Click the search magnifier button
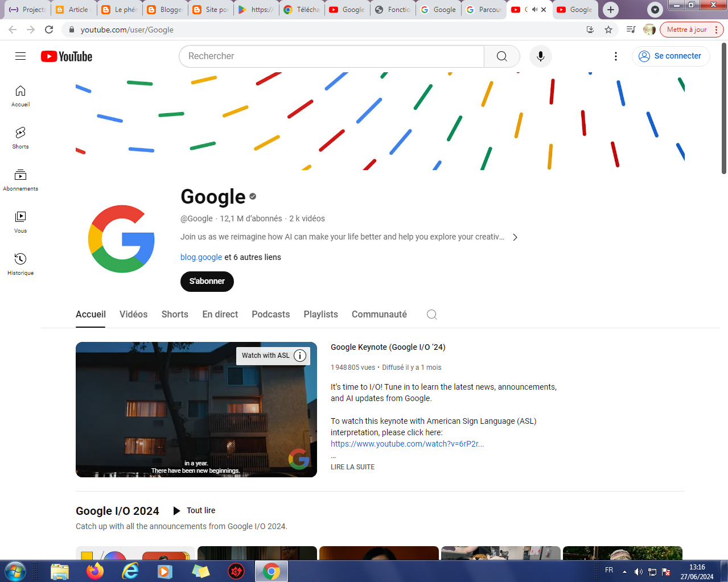The height and width of the screenshot is (582, 728). pyautogui.click(x=501, y=56)
